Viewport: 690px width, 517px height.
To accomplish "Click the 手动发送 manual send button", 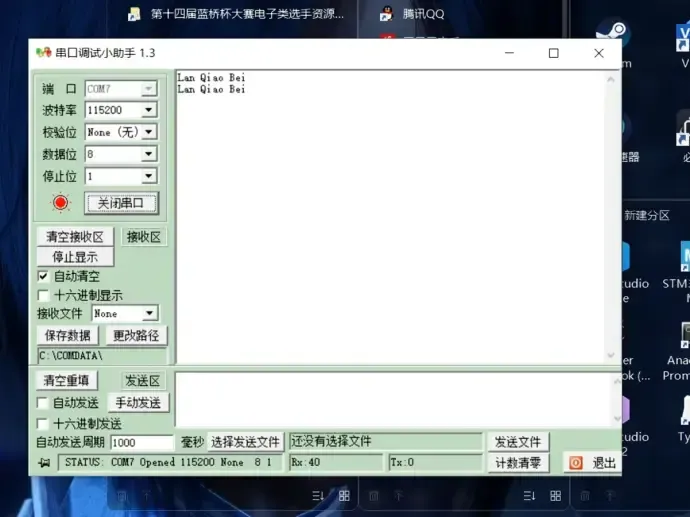I will (138, 403).
